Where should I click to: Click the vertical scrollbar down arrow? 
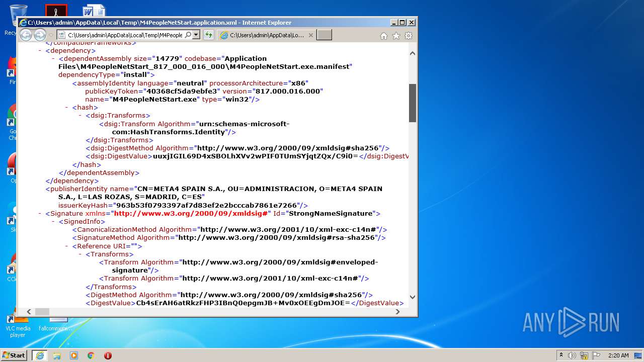pyautogui.click(x=413, y=297)
